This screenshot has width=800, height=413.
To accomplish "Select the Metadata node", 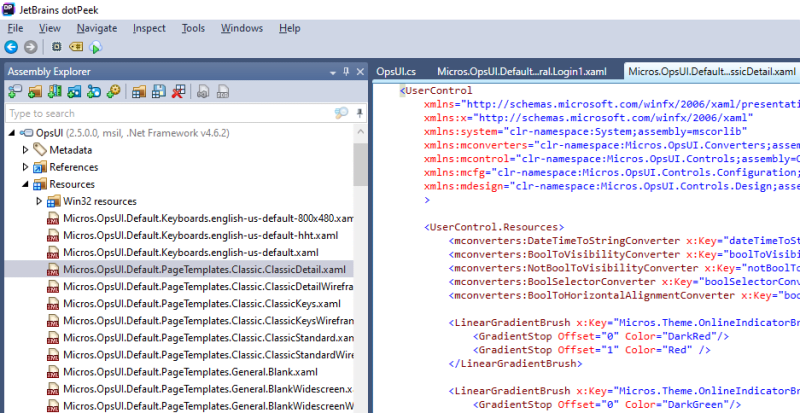I will pos(70,150).
